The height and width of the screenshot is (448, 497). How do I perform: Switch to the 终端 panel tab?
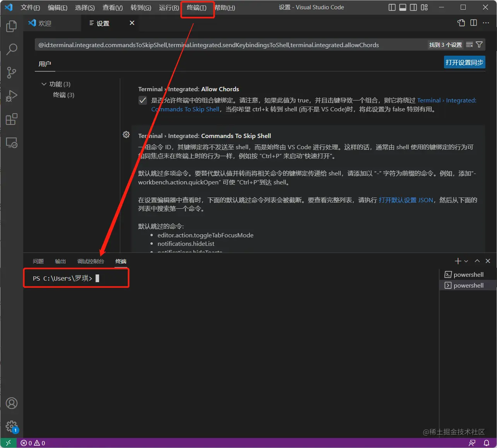click(x=121, y=261)
